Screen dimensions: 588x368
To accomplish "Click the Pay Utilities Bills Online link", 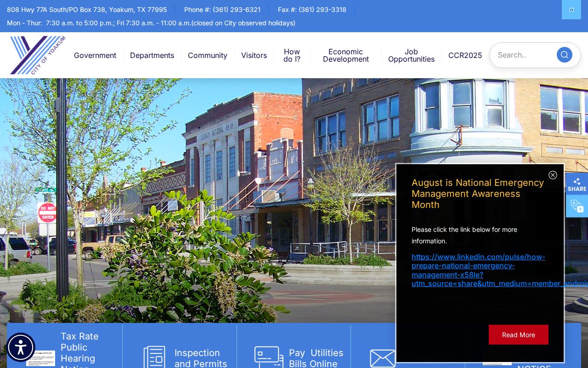I will (316, 358).
